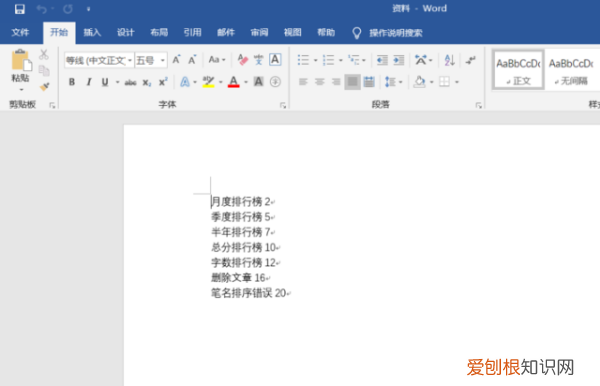Expand font color dropdown arrow
600x386 pixels.
pyautogui.click(x=246, y=82)
